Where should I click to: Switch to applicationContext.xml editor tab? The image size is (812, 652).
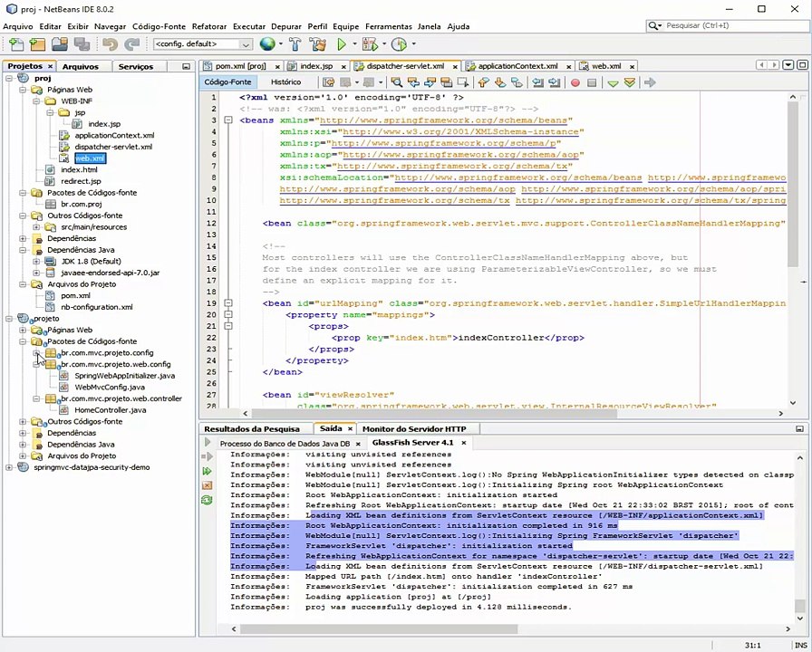click(x=517, y=66)
